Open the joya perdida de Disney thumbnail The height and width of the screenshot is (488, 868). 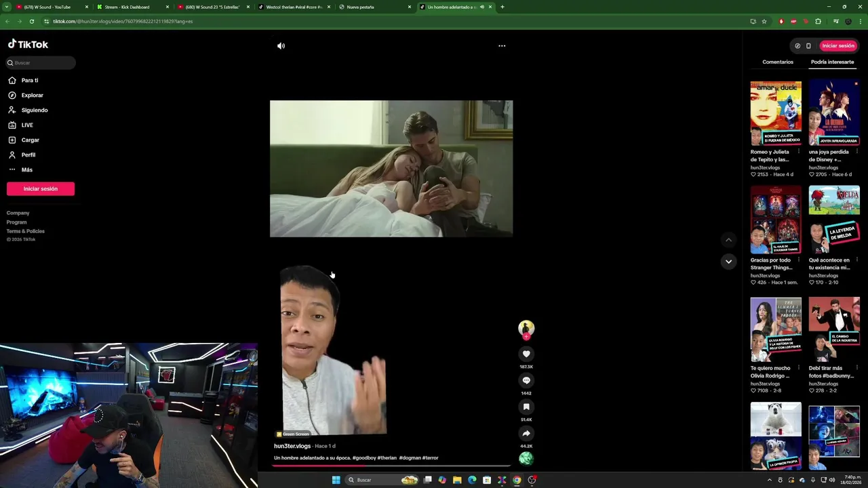pyautogui.click(x=834, y=113)
